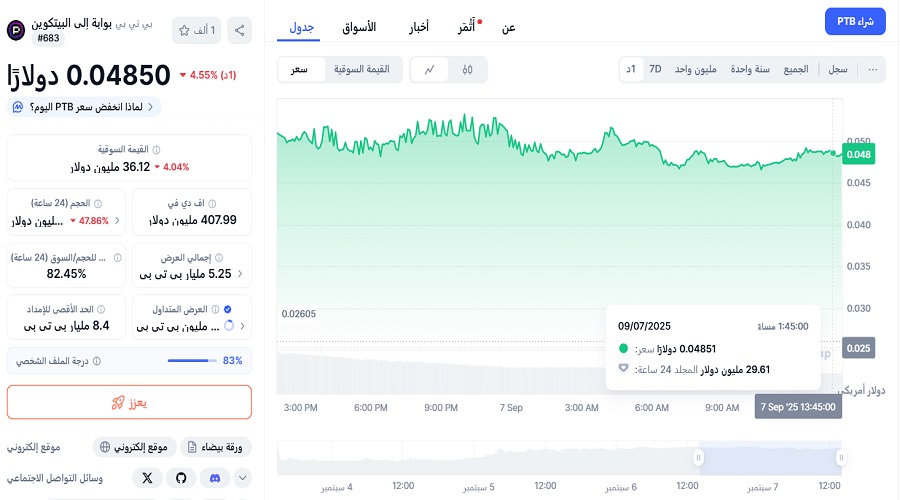Screen dimensions: 900x500
Task: Open why PTB price dropped today
Action: tap(84, 107)
